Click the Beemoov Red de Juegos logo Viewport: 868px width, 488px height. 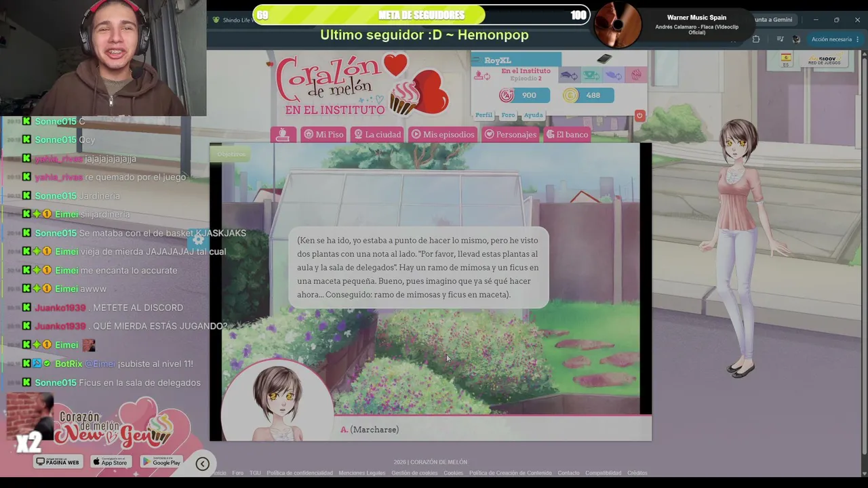824,60
